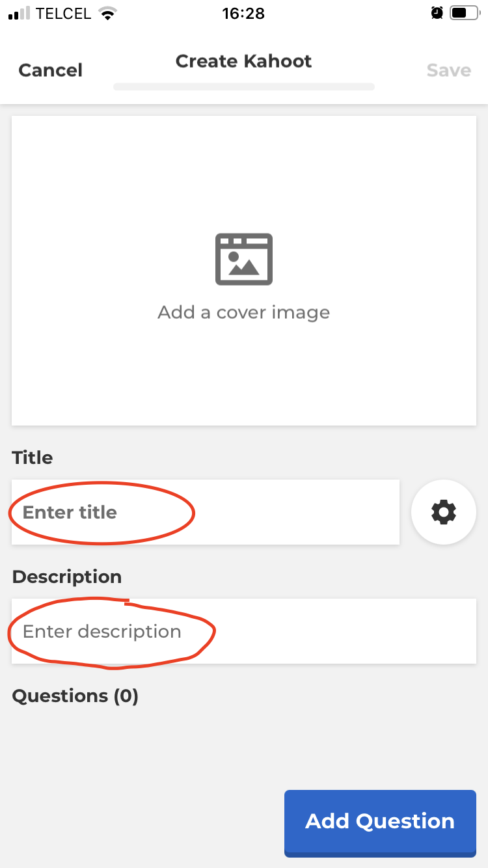The image size is (488, 868).
Task: Tap the TELCEL carrier name
Action: (x=64, y=14)
